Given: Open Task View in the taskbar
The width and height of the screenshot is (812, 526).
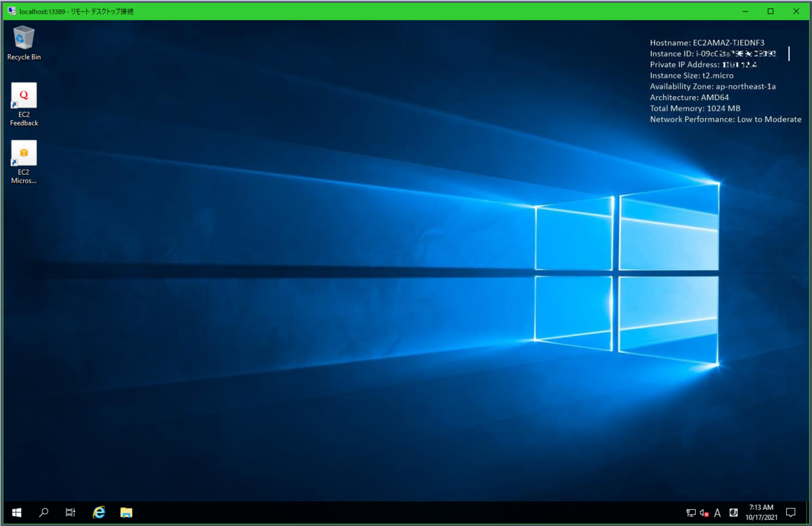Looking at the screenshot, I should [70, 512].
